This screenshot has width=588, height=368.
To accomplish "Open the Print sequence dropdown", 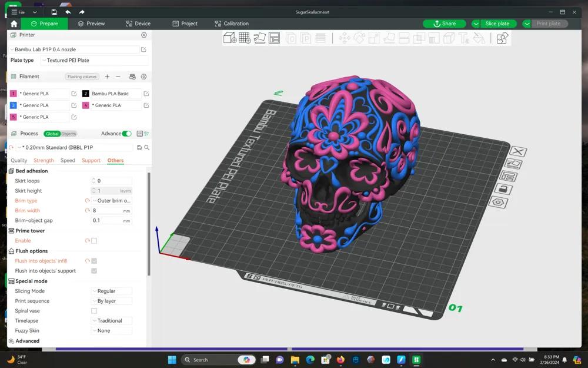I will (x=112, y=301).
